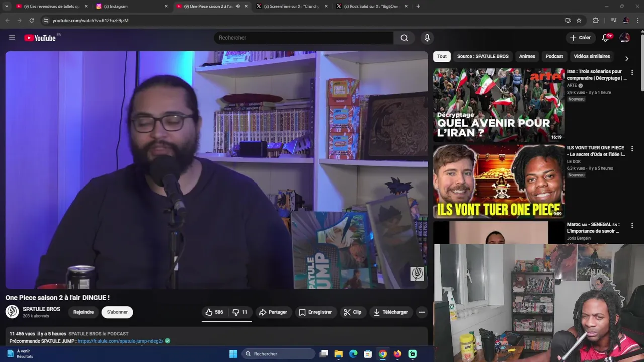
Task: Start voice search with the microphone
Action: pos(427,38)
